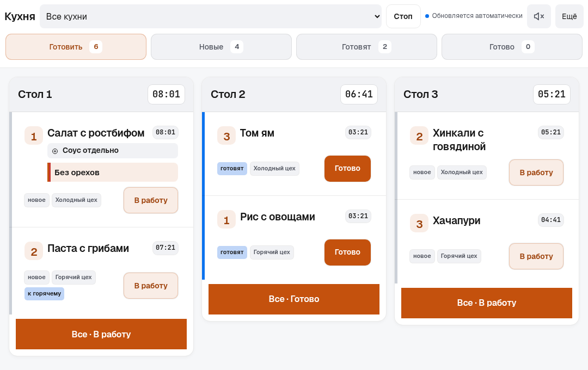Select the Готово tab with count 0

coord(512,47)
